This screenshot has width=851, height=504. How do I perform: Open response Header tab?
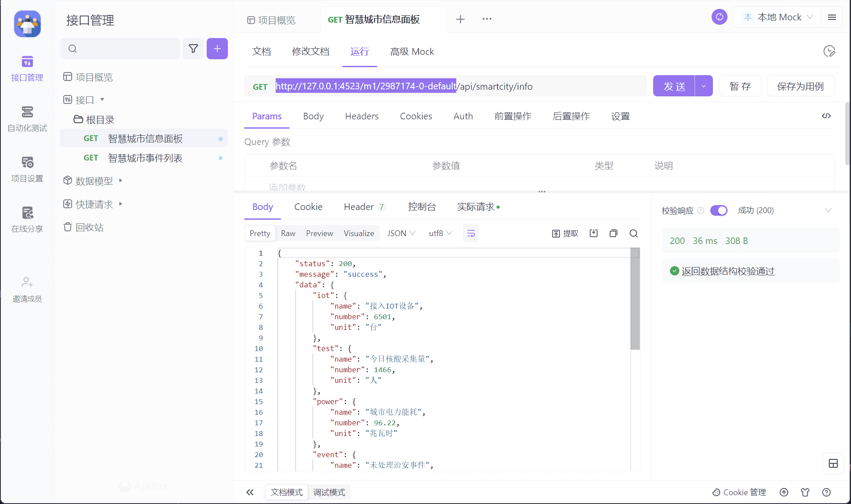(365, 207)
